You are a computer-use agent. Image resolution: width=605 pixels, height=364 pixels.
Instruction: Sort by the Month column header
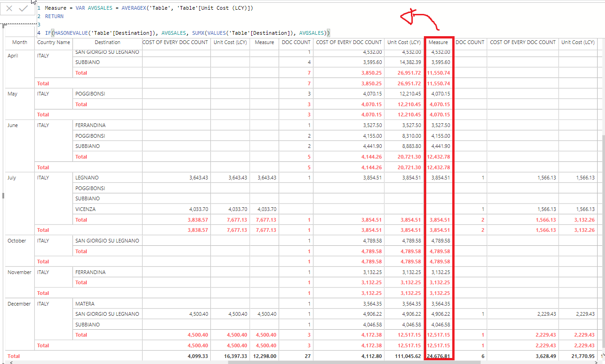(x=20, y=42)
